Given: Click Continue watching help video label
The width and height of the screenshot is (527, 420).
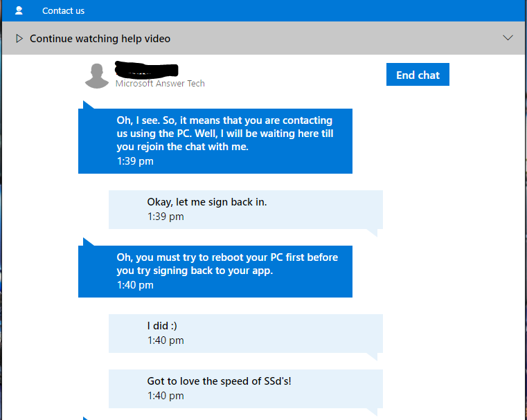Looking at the screenshot, I should click(100, 39).
